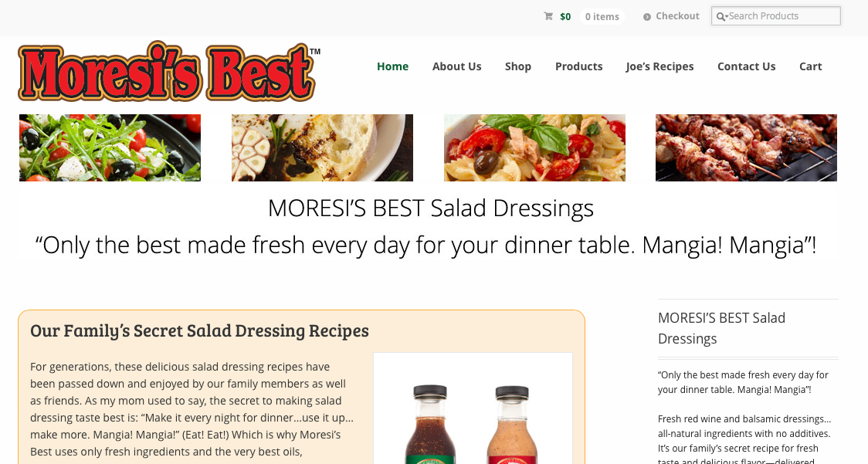The height and width of the screenshot is (464, 868).
Task: Focus the Search Products field
Action: [776, 16]
